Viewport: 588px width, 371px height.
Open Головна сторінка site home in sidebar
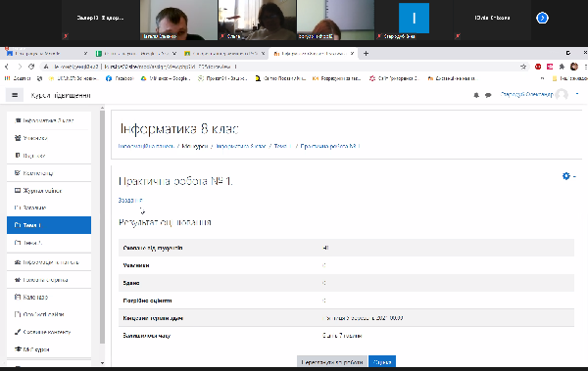coord(49,280)
